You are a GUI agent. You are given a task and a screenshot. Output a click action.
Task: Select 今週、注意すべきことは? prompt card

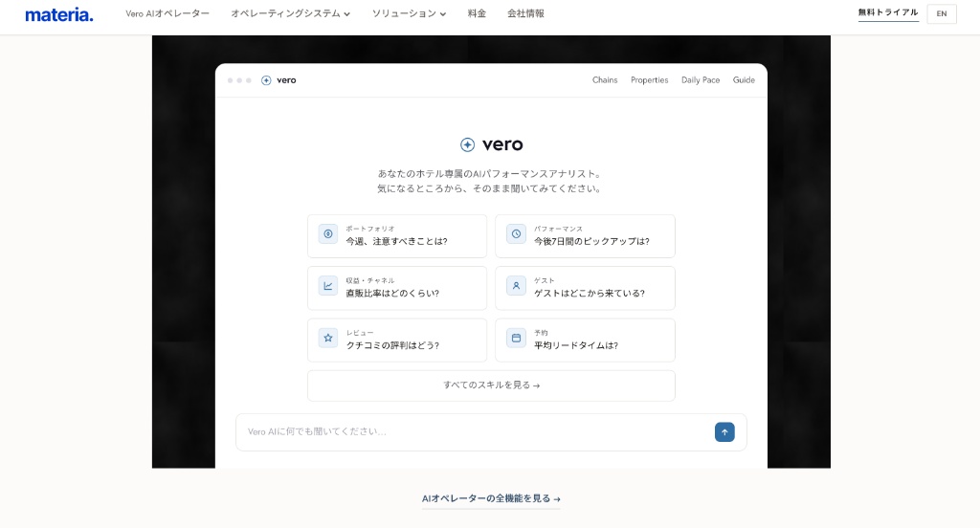point(397,236)
